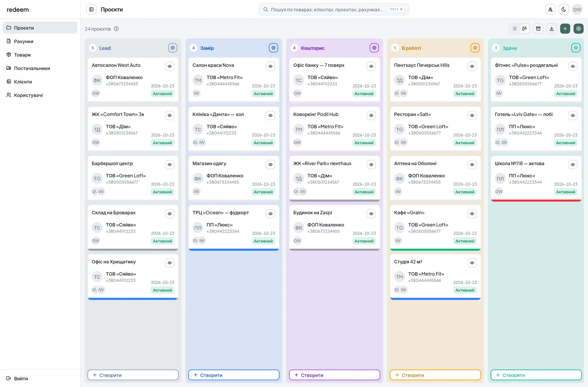The height and width of the screenshot is (387, 588).
Task: Click Створити in the Кошторис column
Action: [334, 375]
